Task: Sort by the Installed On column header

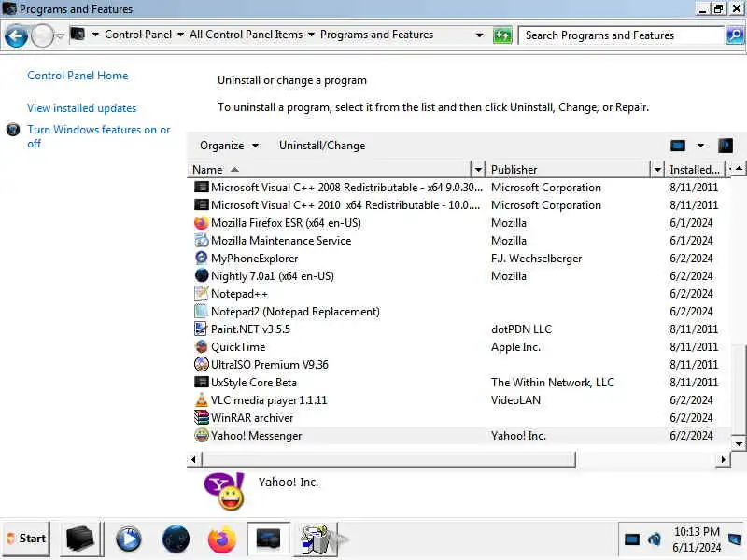Action: coord(695,170)
